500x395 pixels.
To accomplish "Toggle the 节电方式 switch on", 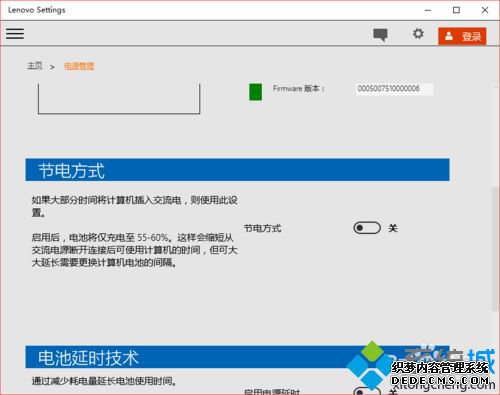I will (367, 228).
